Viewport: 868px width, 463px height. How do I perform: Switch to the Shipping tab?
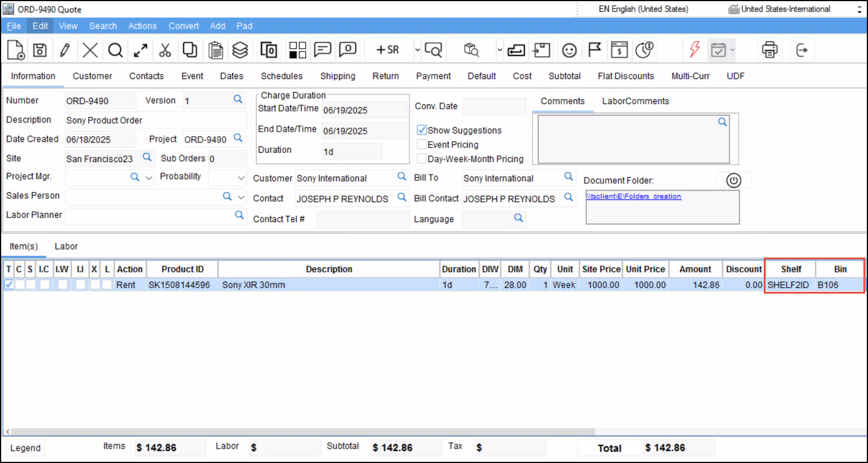coord(337,76)
